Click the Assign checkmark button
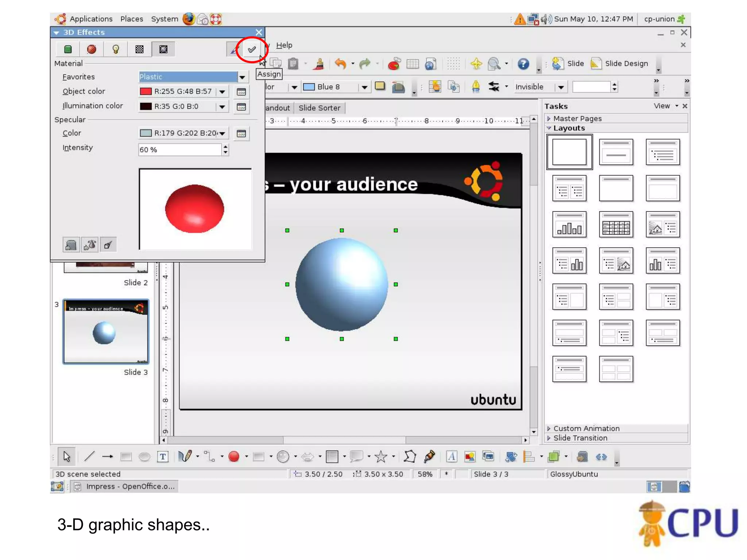 pyautogui.click(x=252, y=49)
